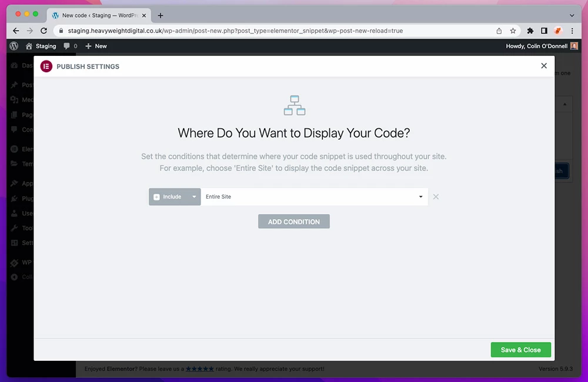
Task: Click the browser reload icon
Action: (44, 31)
